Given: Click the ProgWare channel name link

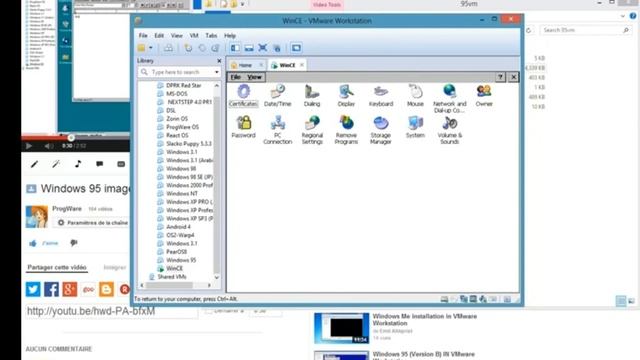Looking at the screenshot, I should [67, 209].
